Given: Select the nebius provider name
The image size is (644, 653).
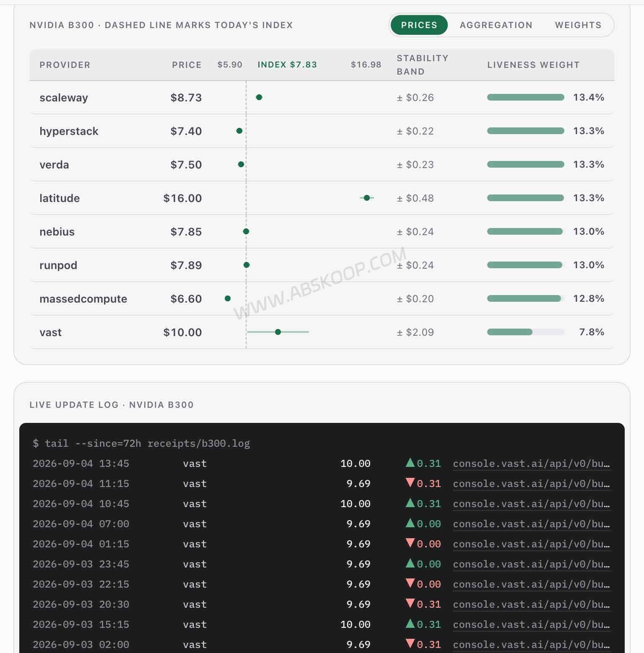Looking at the screenshot, I should tap(57, 232).
